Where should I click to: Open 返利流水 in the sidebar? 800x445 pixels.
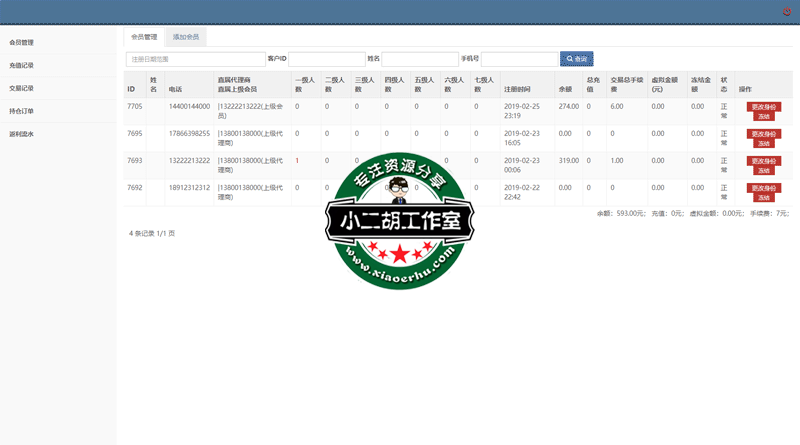click(x=21, y=134)
